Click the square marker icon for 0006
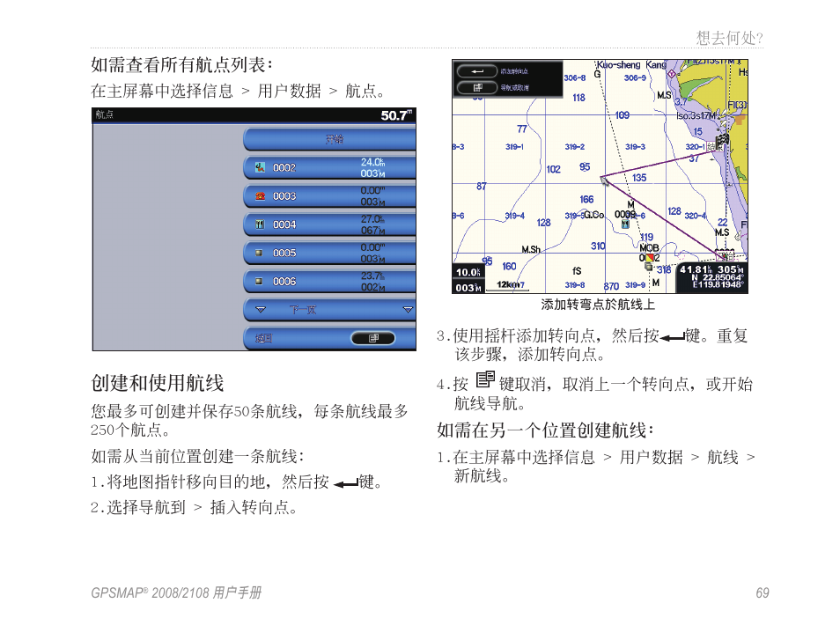The width and height of the screenshot is (840, 640). [x=259, y=281]
